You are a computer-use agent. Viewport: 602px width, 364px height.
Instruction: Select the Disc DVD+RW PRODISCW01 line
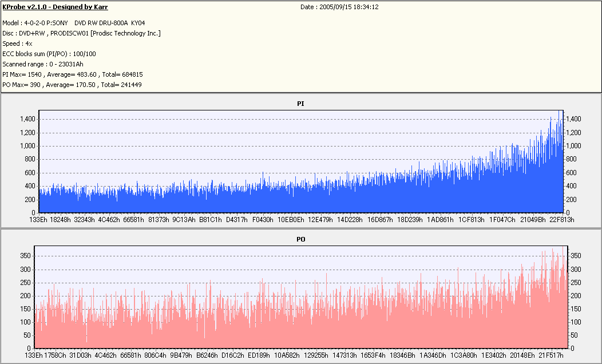tap(81, 33)
